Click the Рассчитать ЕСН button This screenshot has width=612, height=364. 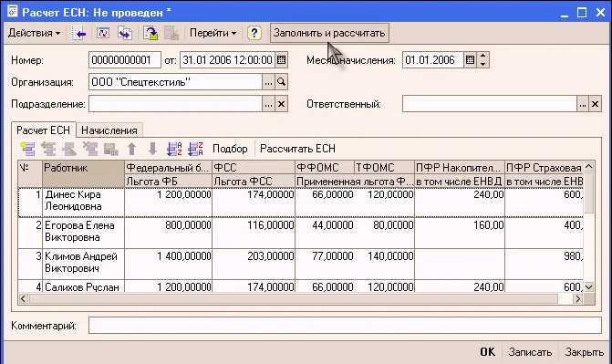coord(297,149)
